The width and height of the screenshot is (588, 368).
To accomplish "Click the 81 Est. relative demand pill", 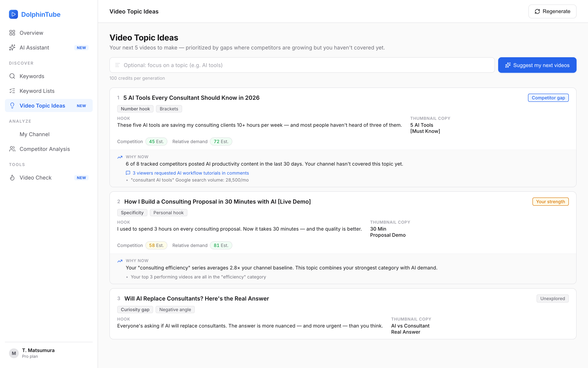I will click(221, 245).
